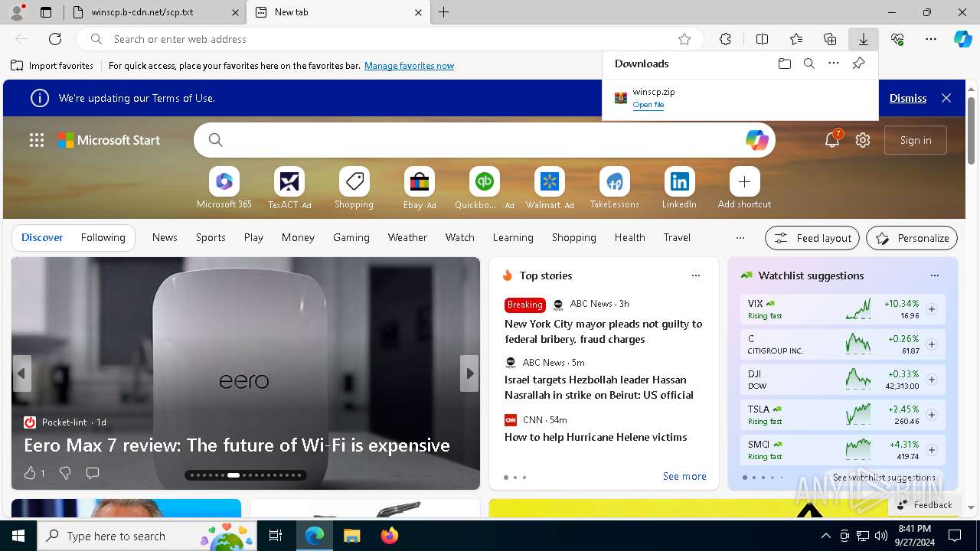Viewport: 980px width, 551px height.
Task: Add VIX to watchlist
Action: (x=932, y=309)
